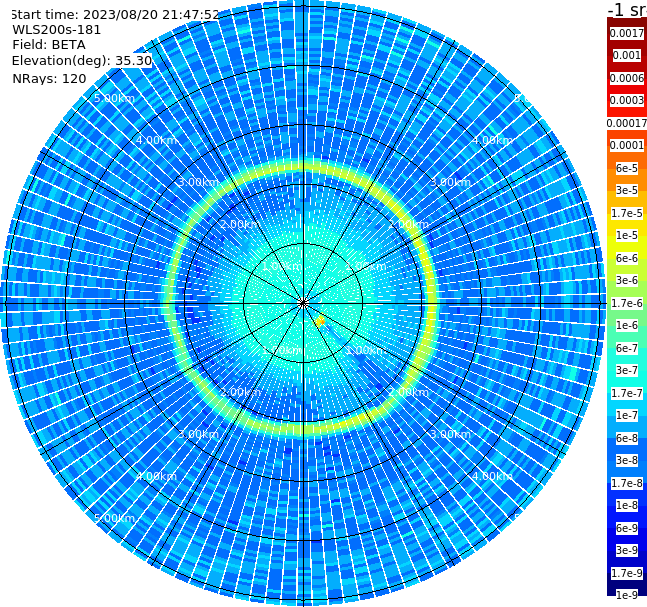Click the 0.001 colorbar tick label

pos(627,55)
